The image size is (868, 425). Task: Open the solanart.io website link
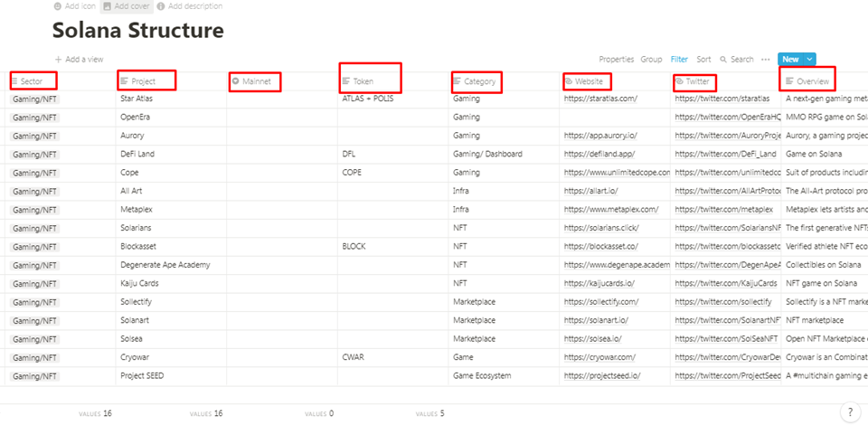pyautogui.click(x=596, y=320)
